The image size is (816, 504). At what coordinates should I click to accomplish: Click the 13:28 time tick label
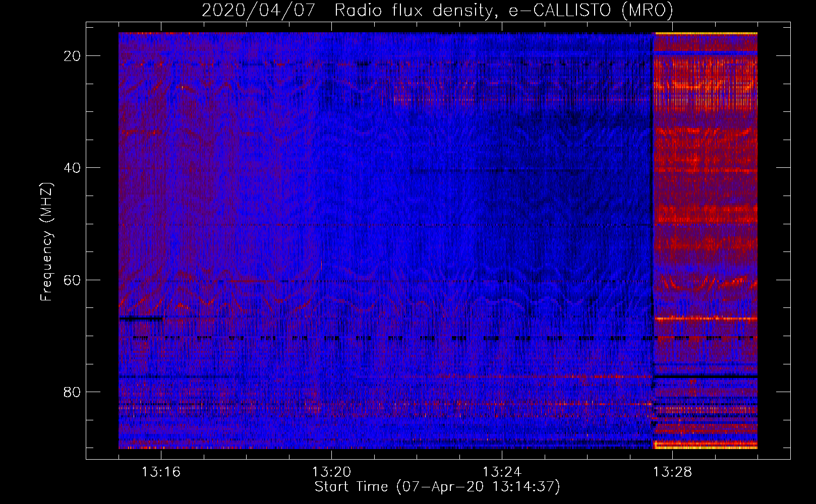click(x=672, y=472)
